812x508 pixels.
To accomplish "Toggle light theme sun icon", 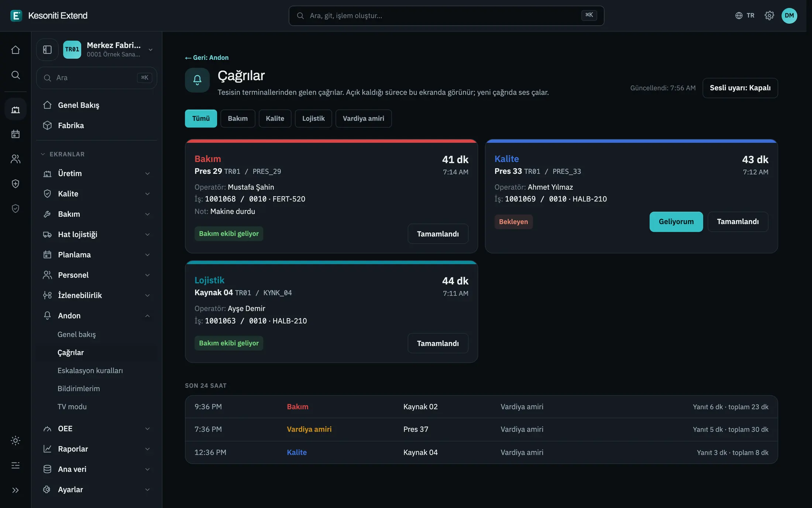I will click(16, 440).
